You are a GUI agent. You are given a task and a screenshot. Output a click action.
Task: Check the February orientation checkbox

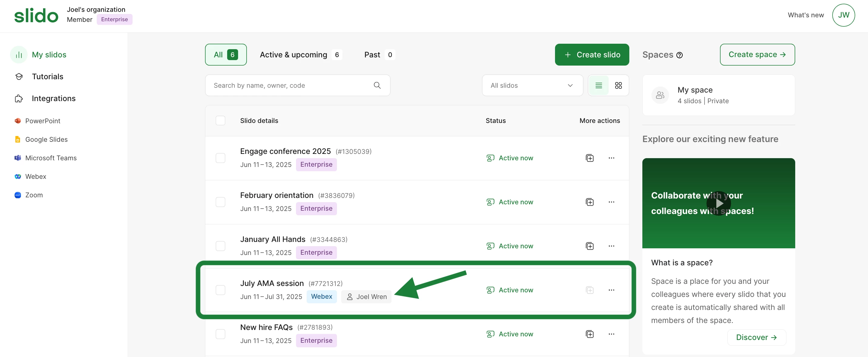click(x=220, y=202)
